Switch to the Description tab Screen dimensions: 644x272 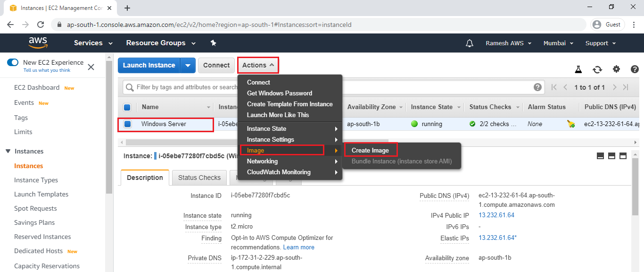point(145,178)
